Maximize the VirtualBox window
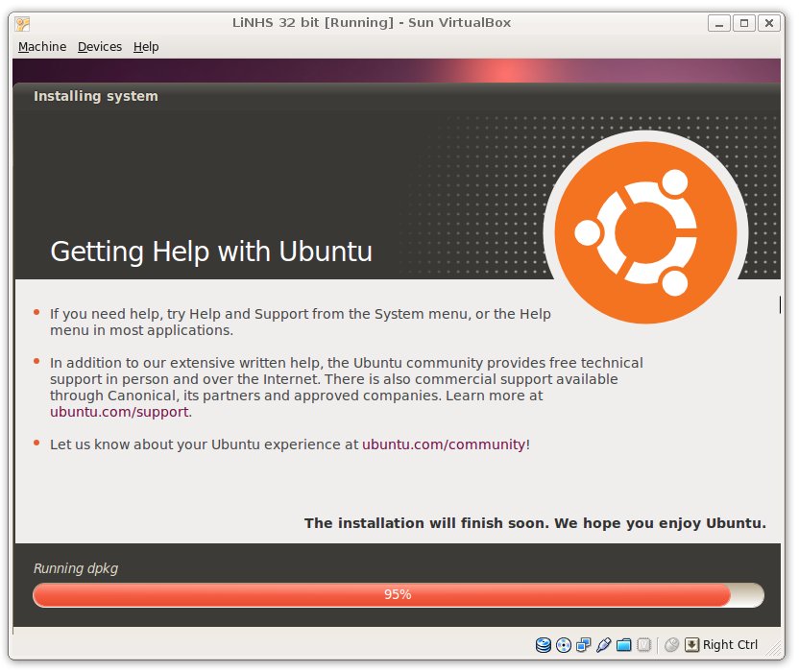Viewport: 799px width, 672px height. tap(744, 23)
